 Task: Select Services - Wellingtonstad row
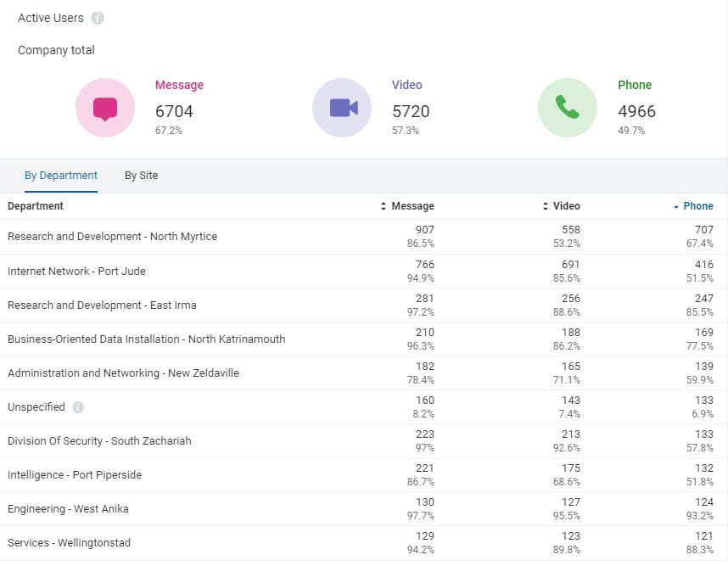tap(69, 543)
